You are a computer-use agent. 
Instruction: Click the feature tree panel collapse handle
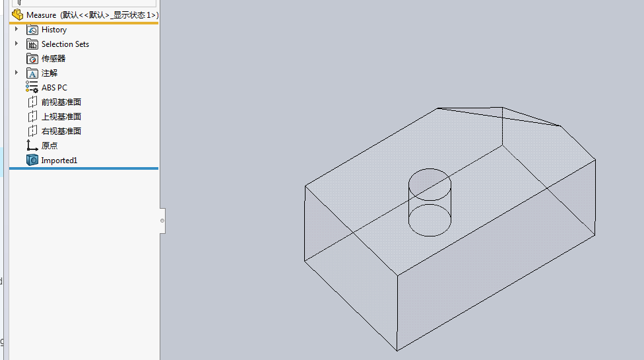(162, 221)
